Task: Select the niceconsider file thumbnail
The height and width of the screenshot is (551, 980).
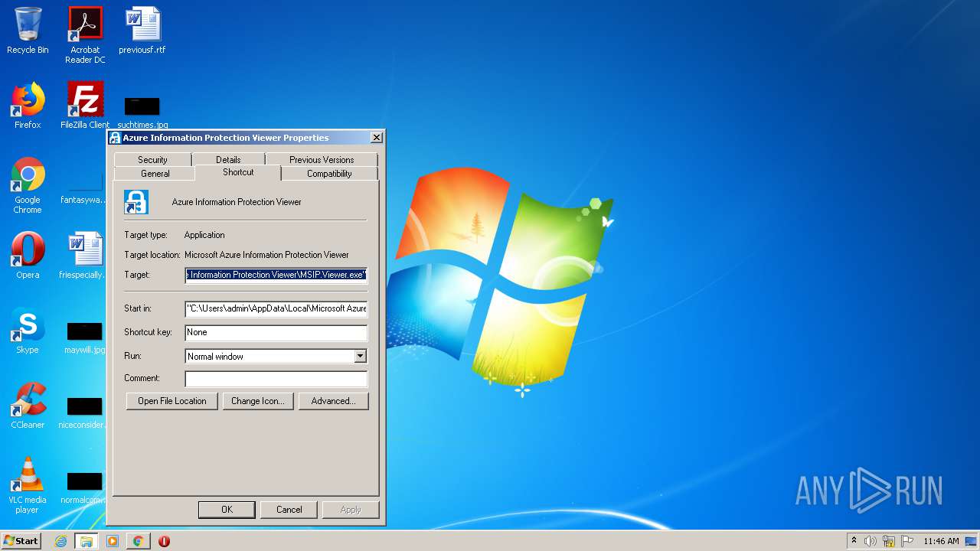Action: 85,412
